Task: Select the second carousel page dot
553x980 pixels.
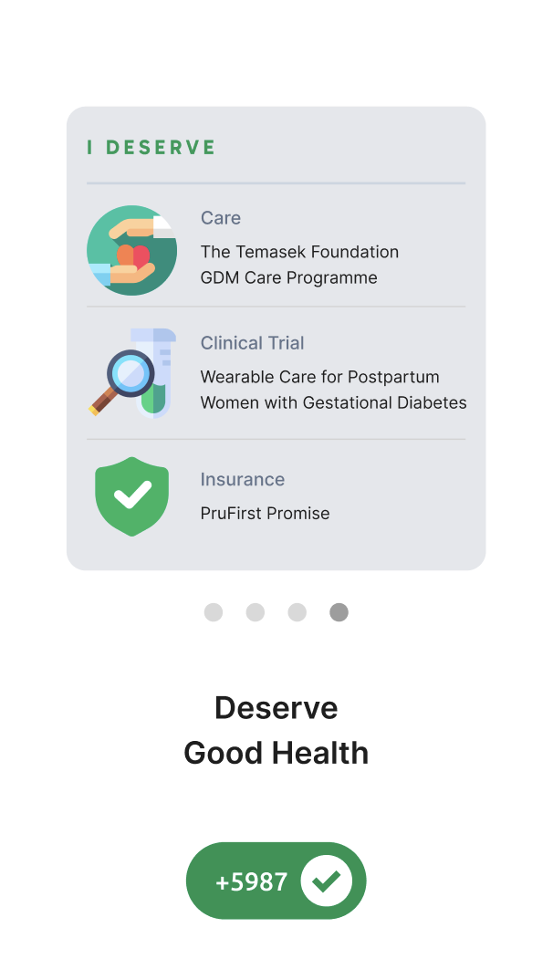Action: pos(256,612)
